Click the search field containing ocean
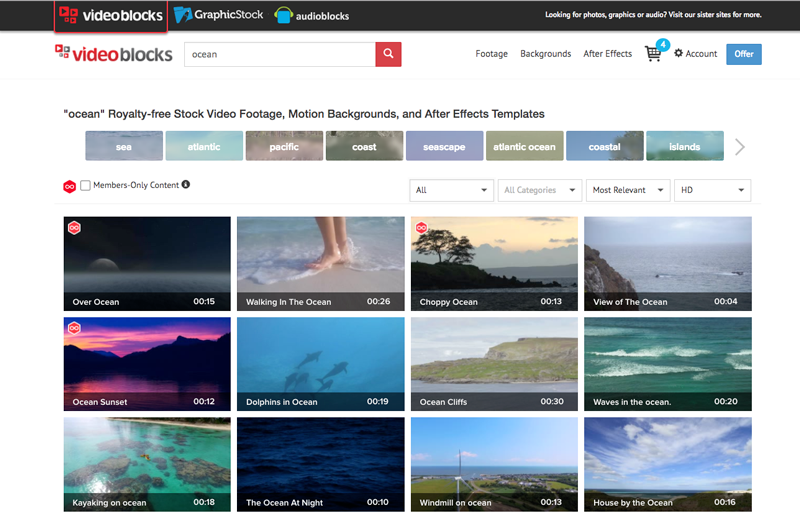Viewport: 800px width, 517px height. pyautogui.click(x=280, y=54)
